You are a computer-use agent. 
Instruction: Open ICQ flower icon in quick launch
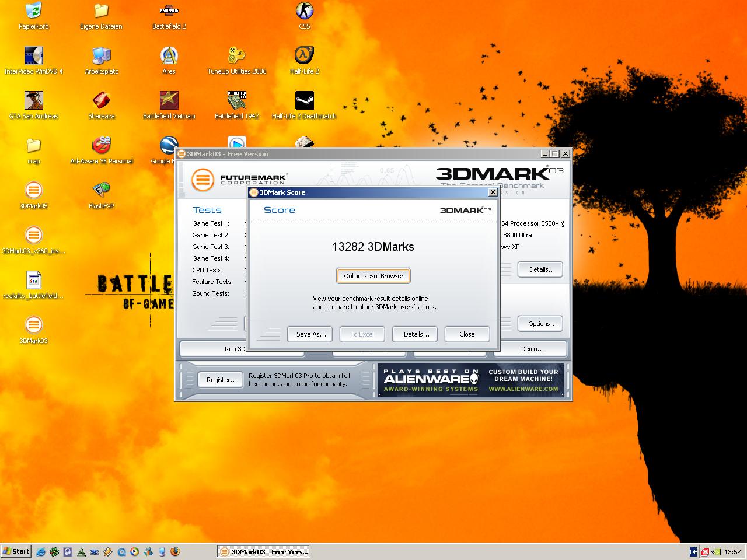point(54,551)
